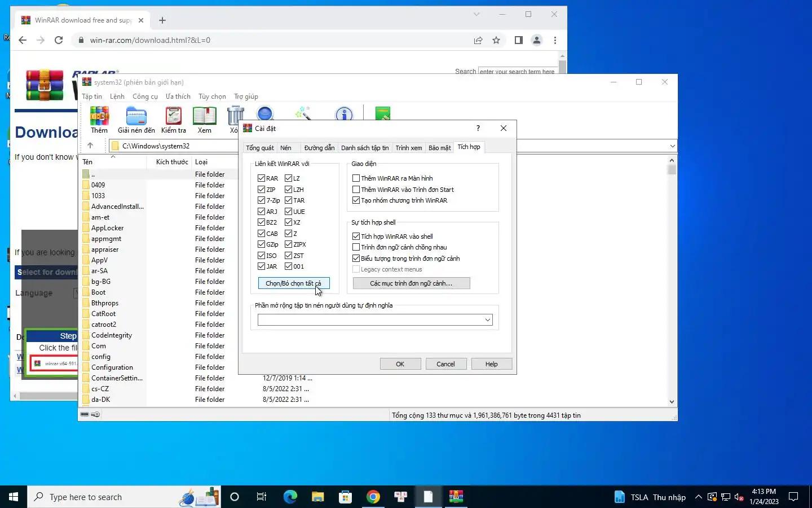This screenshot has height=508, width=812.
Task: Click the Help button in the dialog
Action: click(x=492, y=364)
